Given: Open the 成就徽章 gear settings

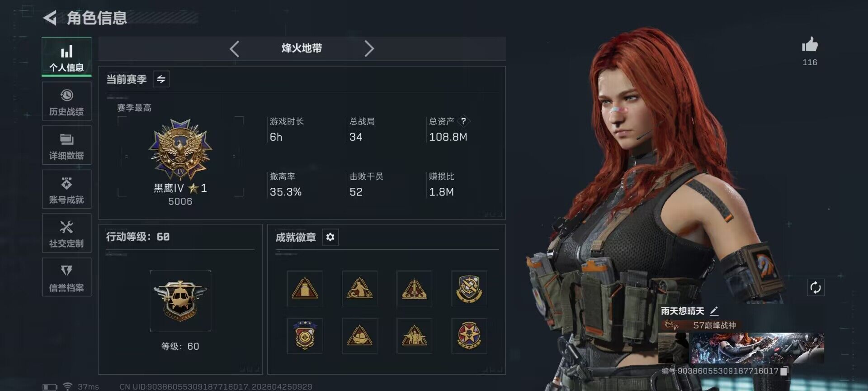Looking at the screenshot, I should tap(330, 237).
